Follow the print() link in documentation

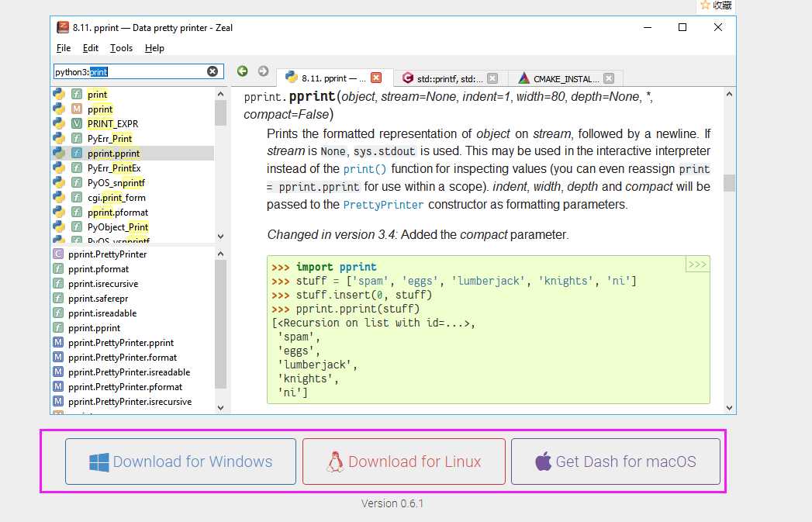pyautogui.click(x=365, y=169)
